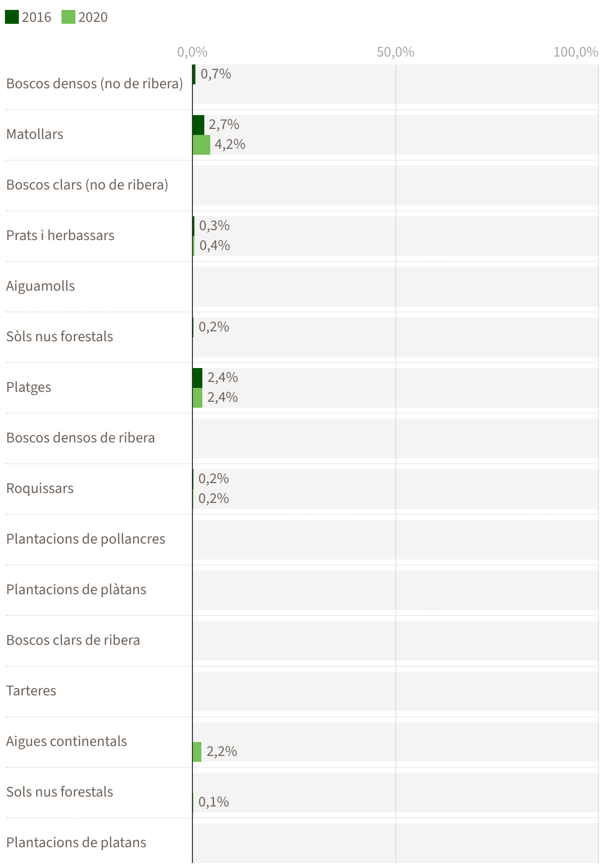Click the 50,0% axis tick label
605x868 pixels.
click(395, 52)
